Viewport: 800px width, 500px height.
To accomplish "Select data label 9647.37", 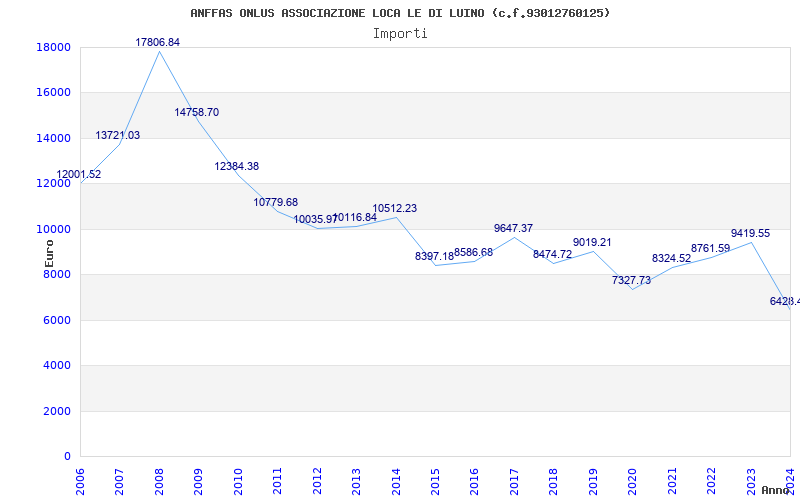I will coord(513,229).
